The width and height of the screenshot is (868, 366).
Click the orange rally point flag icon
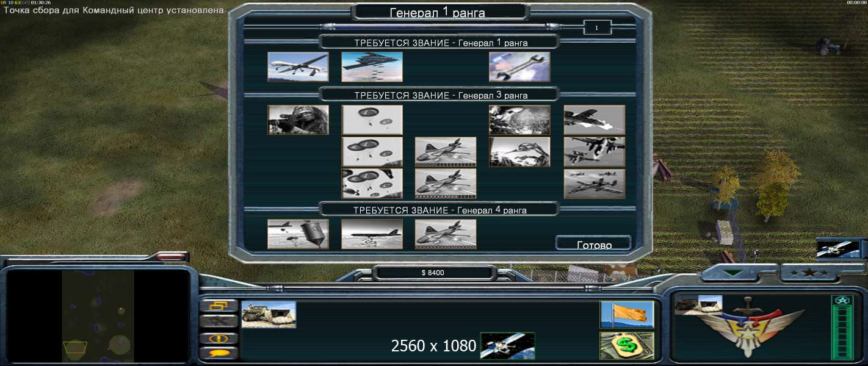pos(627,315)
